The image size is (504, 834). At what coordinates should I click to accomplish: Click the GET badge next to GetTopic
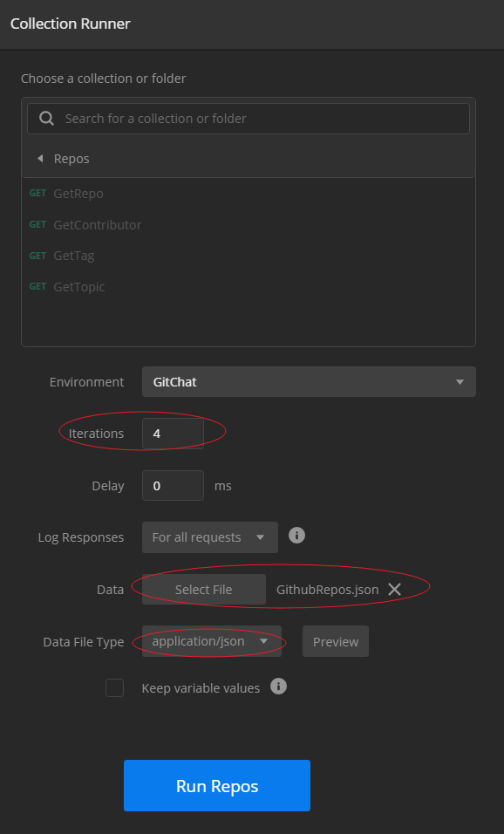tap(37, 287)
